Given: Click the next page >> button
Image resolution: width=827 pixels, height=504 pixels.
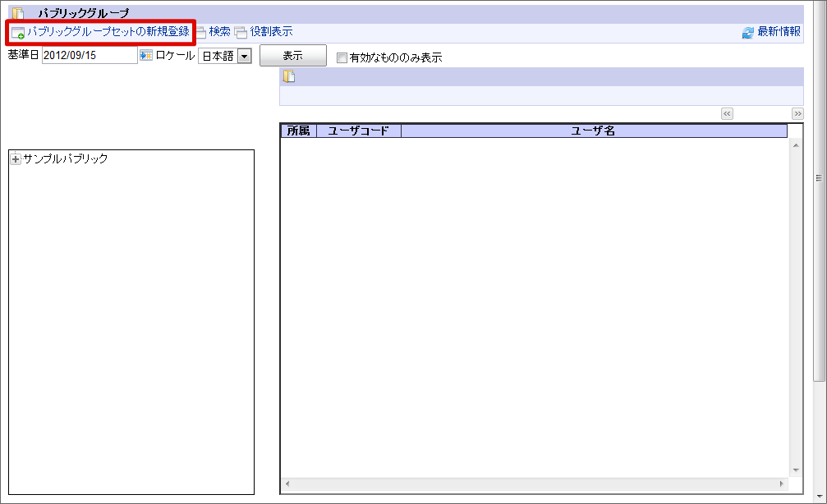Looking at the screenshot, I should (x=797, y=113).
